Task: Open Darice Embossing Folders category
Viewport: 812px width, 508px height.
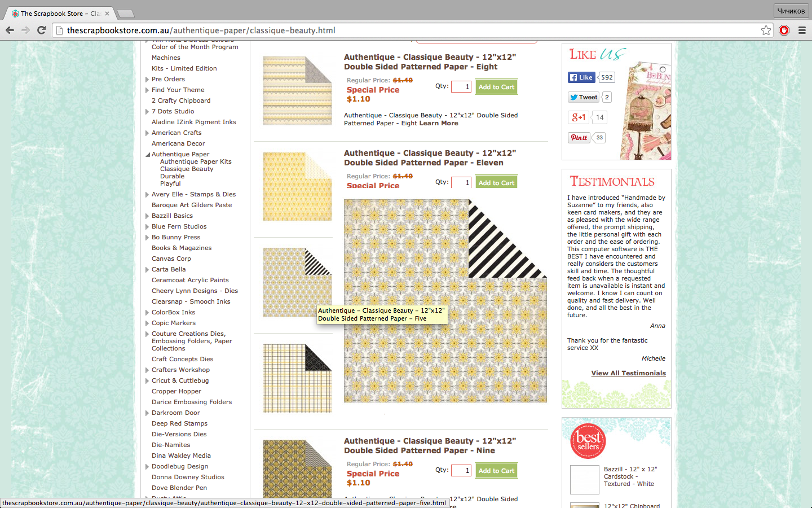Action: (192, 402)
